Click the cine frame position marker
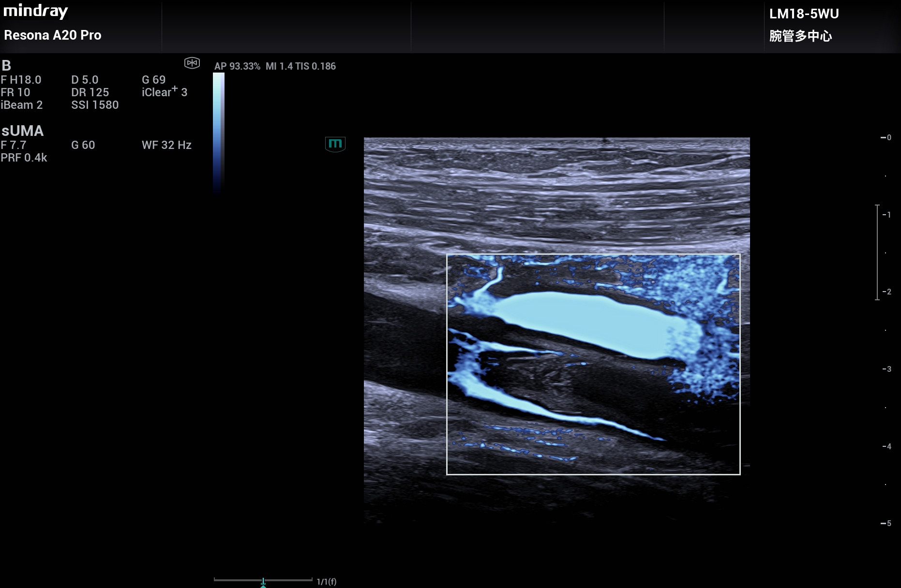 pos(263,582)
